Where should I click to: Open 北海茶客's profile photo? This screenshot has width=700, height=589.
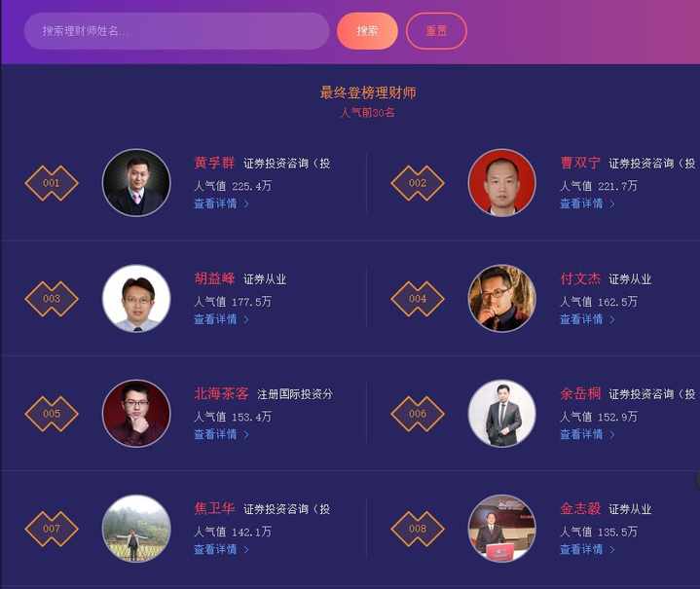(136, 414)
